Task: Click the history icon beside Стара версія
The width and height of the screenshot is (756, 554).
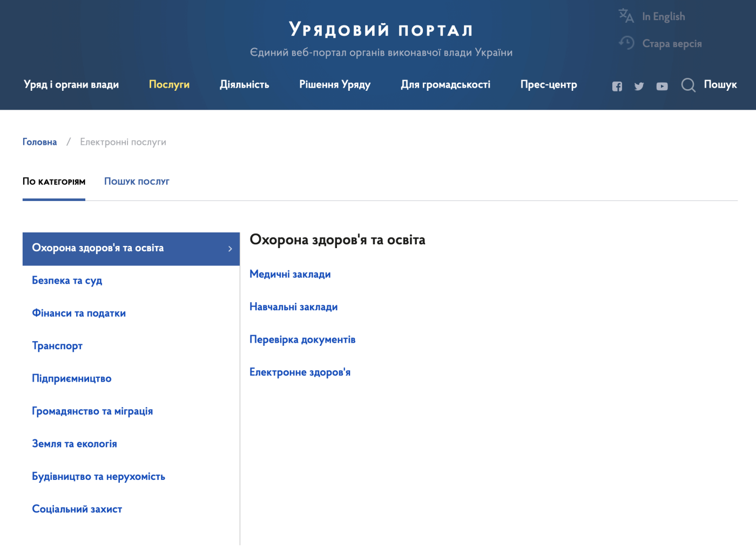Action: click(626, 43)
